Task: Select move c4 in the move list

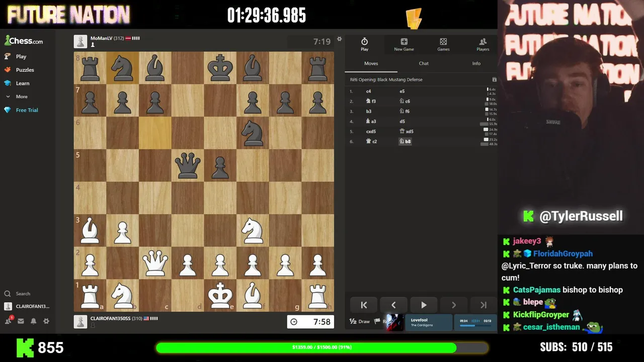Action: 368,92
